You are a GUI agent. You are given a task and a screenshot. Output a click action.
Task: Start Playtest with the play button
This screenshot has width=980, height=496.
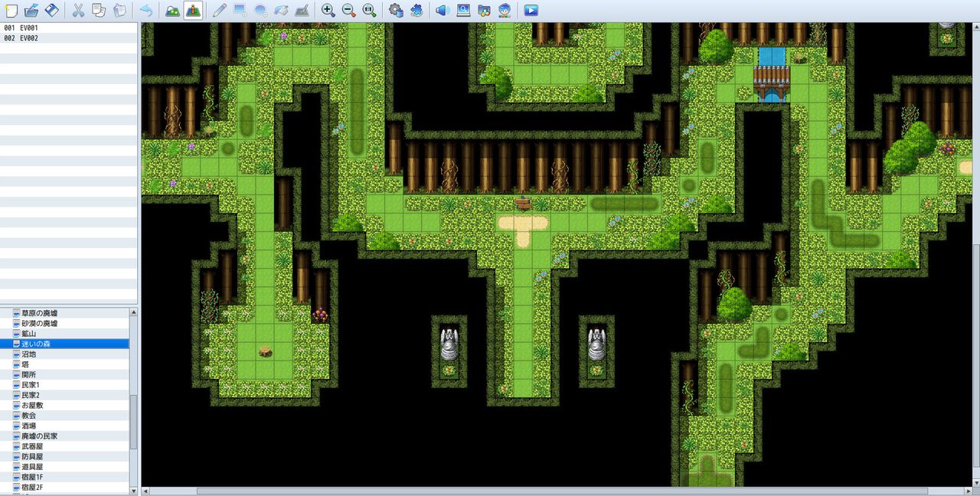pos(531,11)
